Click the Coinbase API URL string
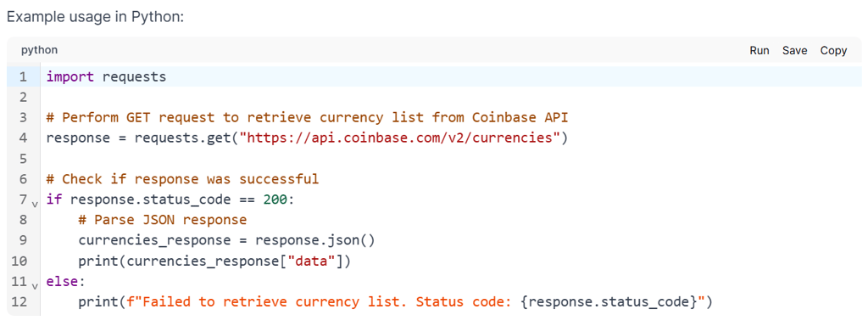 400,138
